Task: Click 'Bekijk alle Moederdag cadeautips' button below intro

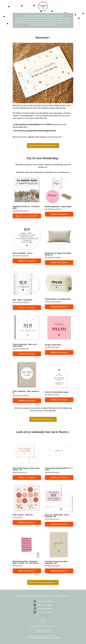Action: [43, 145]
